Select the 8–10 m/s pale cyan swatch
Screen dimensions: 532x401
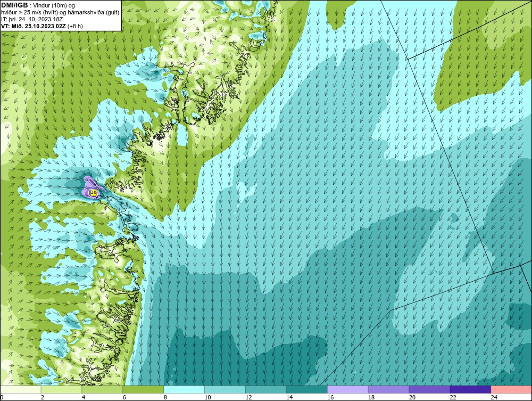click(x=184, y=389)
